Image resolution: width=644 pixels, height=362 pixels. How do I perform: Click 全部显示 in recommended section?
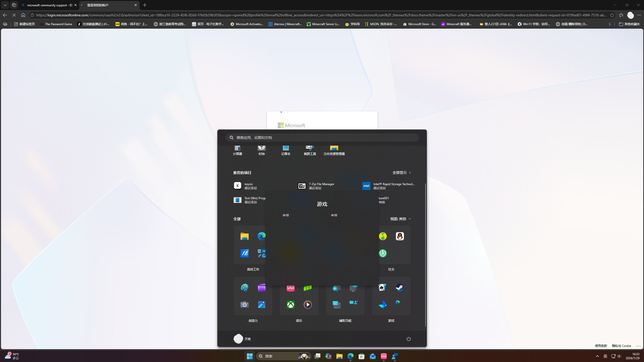401,173
